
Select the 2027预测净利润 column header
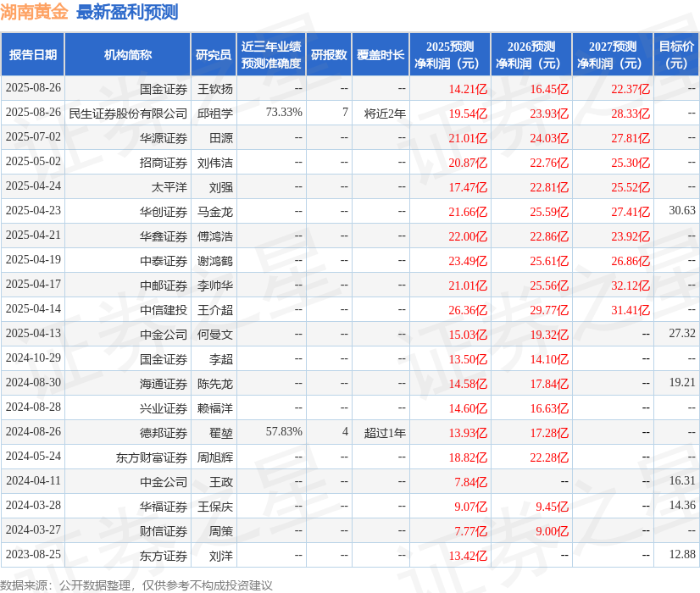pos(613,54)
